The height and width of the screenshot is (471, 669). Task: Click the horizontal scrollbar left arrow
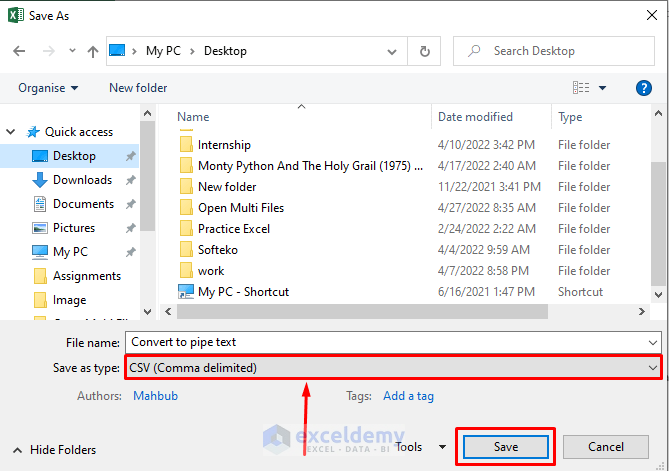click(169, 312)
